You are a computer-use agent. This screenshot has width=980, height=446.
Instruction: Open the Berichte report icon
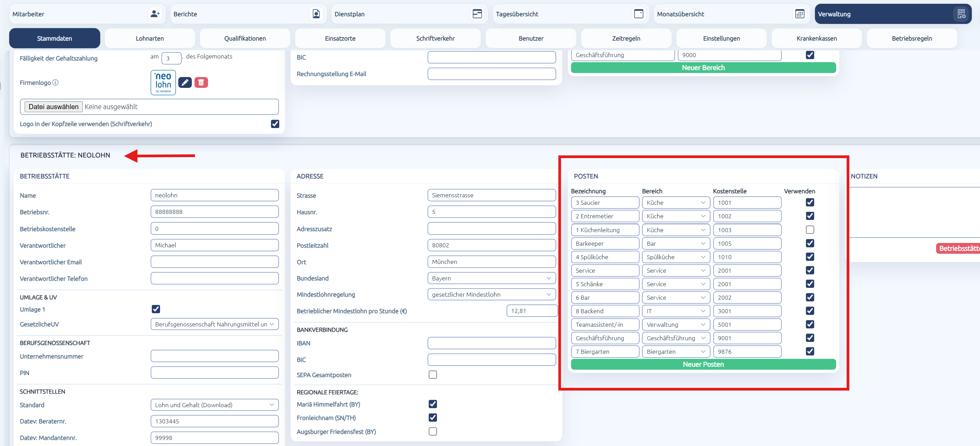click(x=316, y=14)
